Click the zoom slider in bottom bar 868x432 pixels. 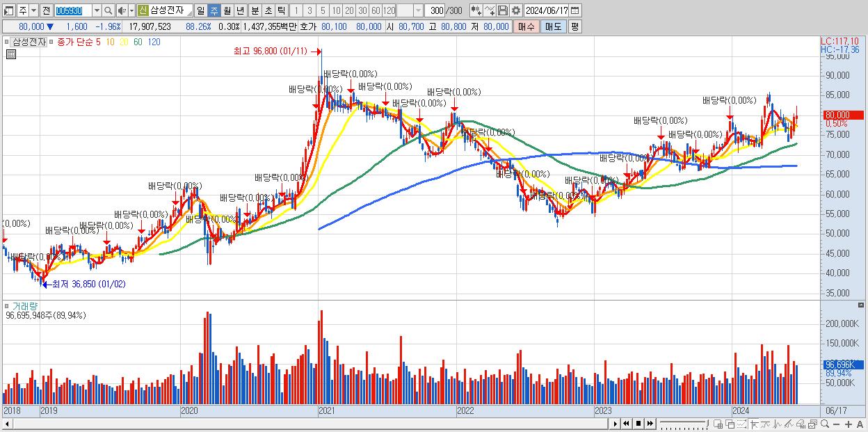point(684,424)
